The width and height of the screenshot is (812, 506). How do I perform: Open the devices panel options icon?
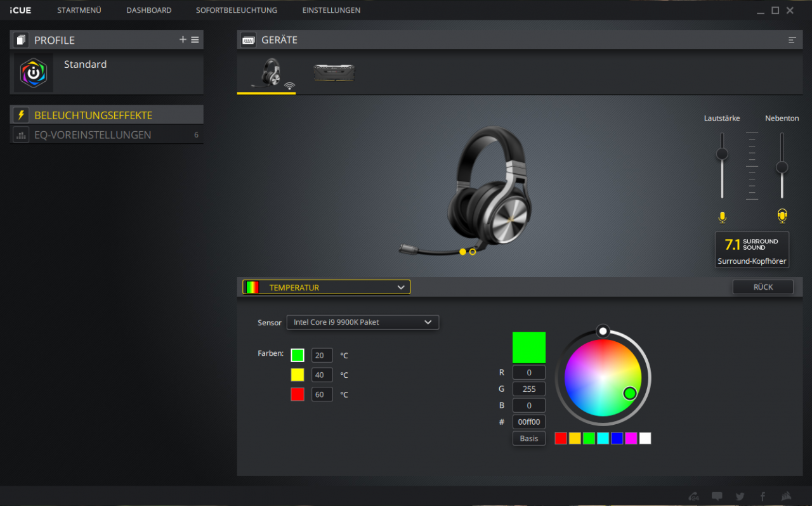792,40
